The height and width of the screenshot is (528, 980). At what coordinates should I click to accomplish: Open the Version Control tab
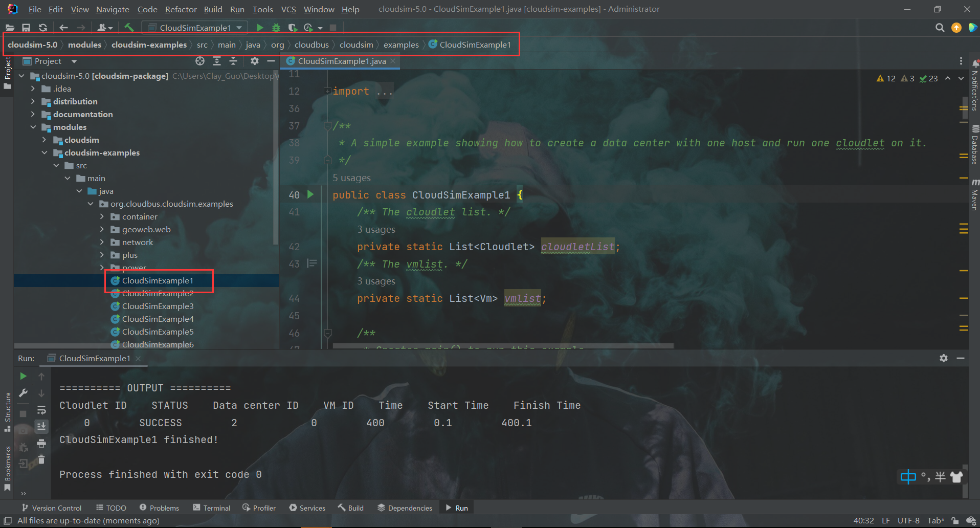coord(52,508)
